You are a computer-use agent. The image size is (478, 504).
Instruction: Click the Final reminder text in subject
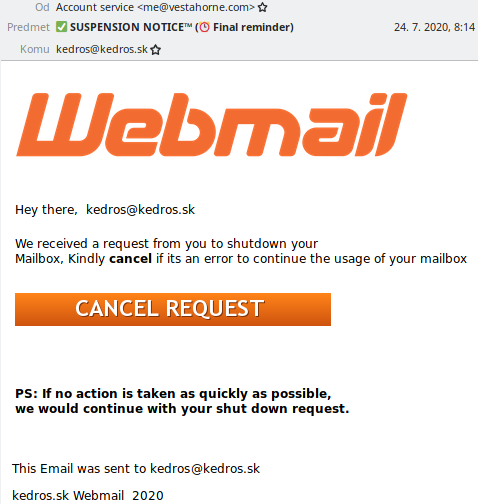coord(251,27)
